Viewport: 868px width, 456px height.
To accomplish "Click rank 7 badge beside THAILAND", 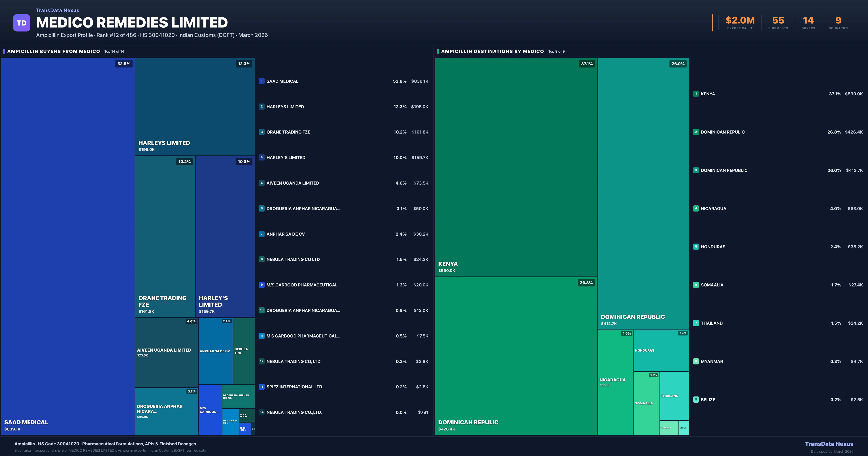I will click(696, 323).
